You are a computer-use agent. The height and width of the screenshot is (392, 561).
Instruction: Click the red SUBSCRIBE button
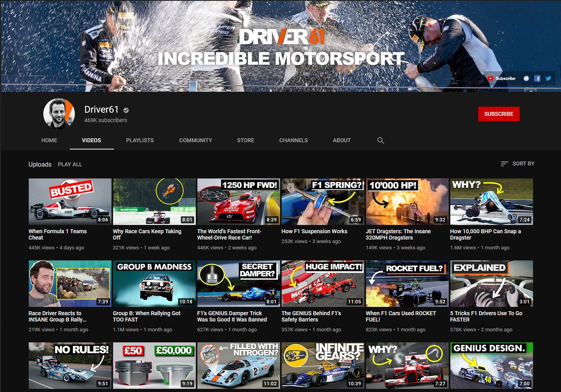[x=499, y=114]
